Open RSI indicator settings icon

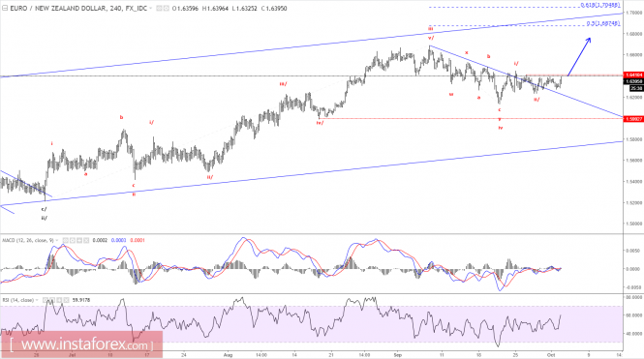pyautogui.click(x=52, y=300)
